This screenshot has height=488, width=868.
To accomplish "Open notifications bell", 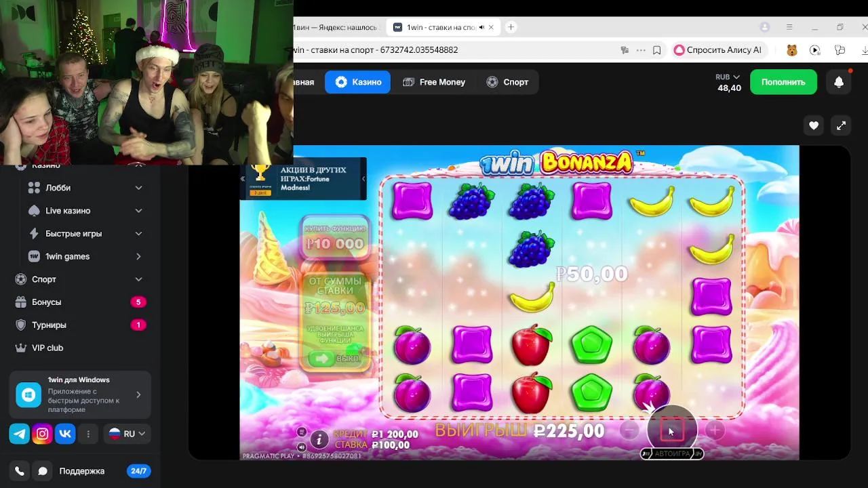I will pyautogui.click(x=839, y=82).
